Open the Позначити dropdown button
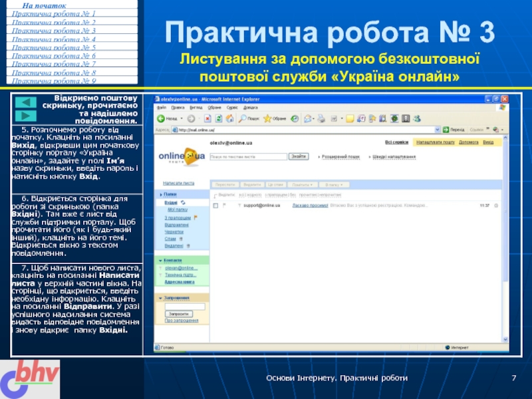The width and height of the screenshot is (532, 399). tap(303, 185)
